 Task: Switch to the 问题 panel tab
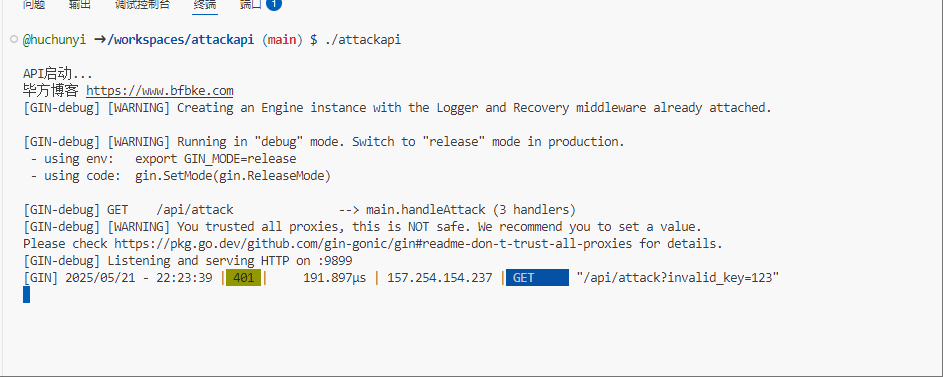pyautogui.click(x=33, y=5)
